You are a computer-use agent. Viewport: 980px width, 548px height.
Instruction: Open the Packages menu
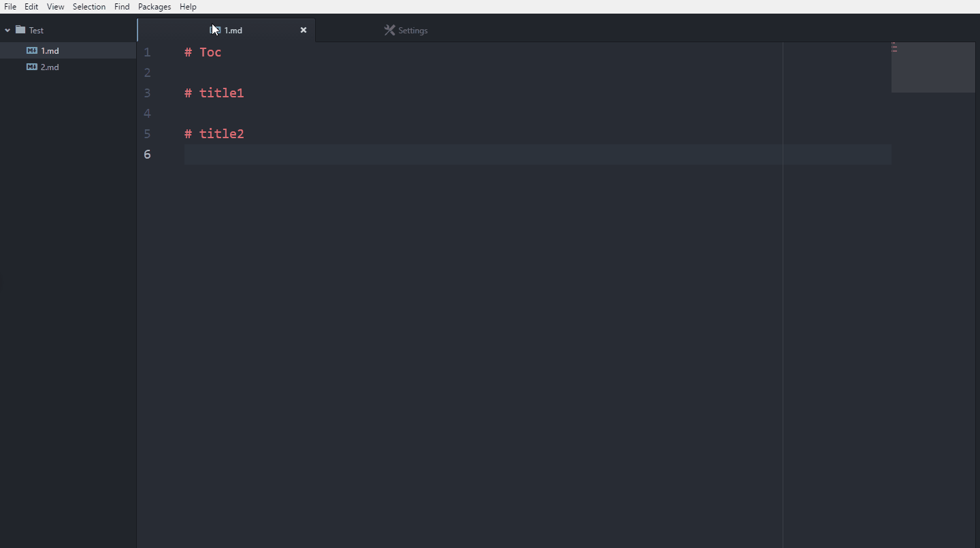(x=154, y=7)
